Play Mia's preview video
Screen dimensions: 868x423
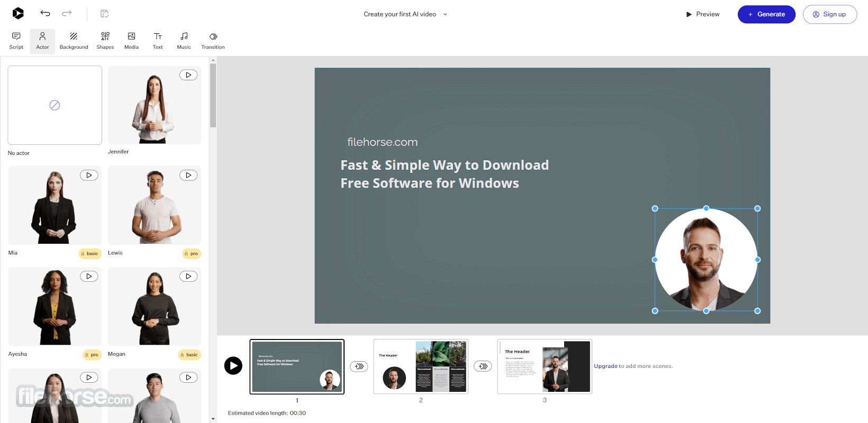(x=89, y=175)
